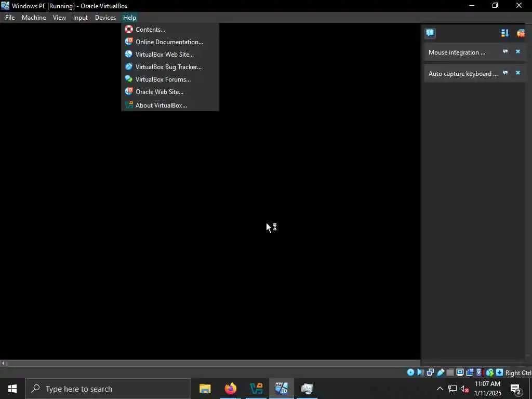This screenshot has height=399, width=532.
Task: Minimize the Windows PE VM window
Action: (x=471, y=5)
